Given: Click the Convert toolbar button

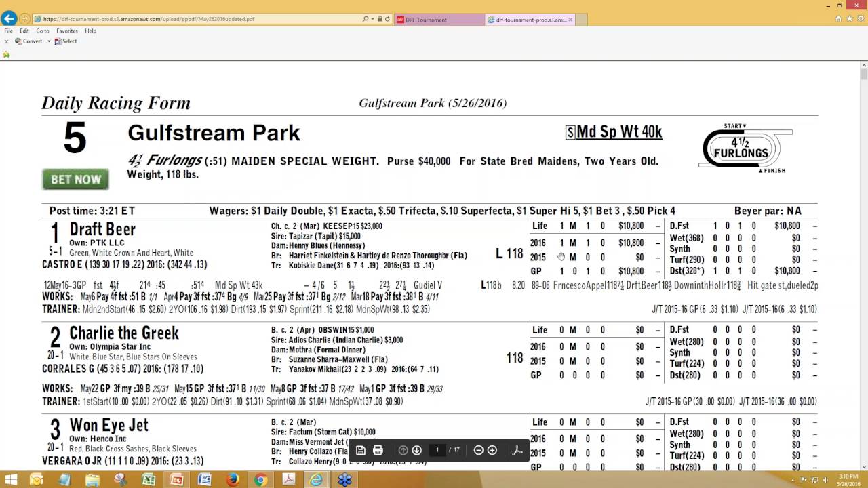Looking at the screenshot, I should [x=28, y=41].
